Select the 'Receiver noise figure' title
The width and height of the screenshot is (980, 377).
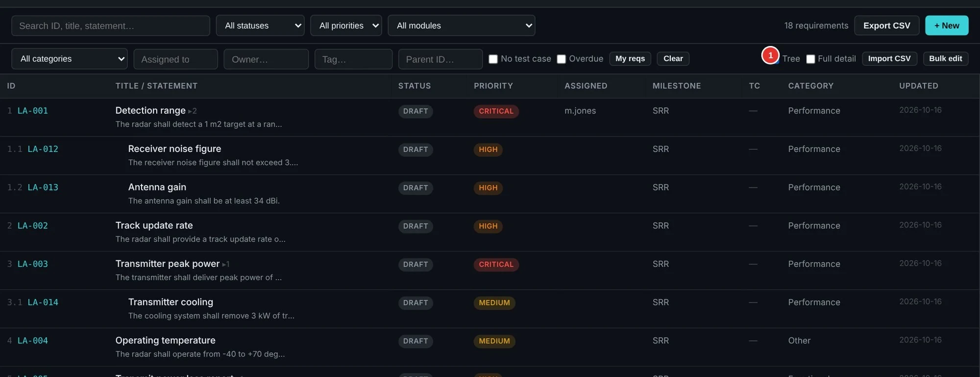pos(174,149)
